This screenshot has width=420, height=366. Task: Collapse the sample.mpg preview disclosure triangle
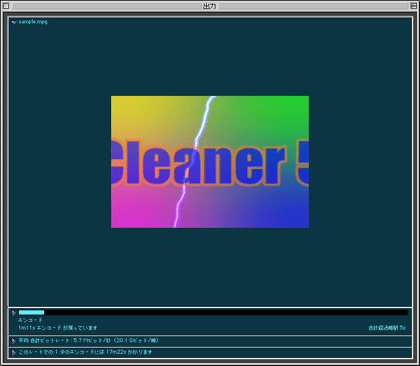tap(14, 22)
